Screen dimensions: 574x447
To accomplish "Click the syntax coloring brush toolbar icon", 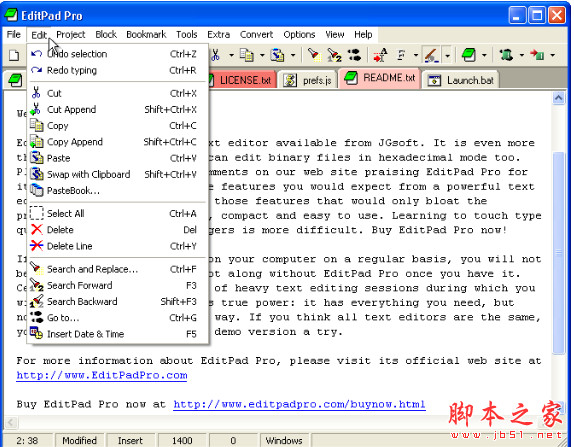I will point(431,55).
